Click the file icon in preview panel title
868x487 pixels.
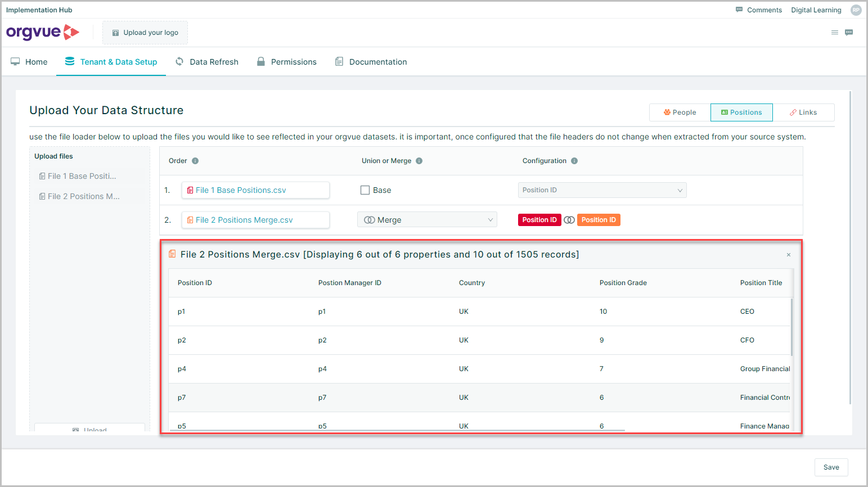[x=173, y=254]
